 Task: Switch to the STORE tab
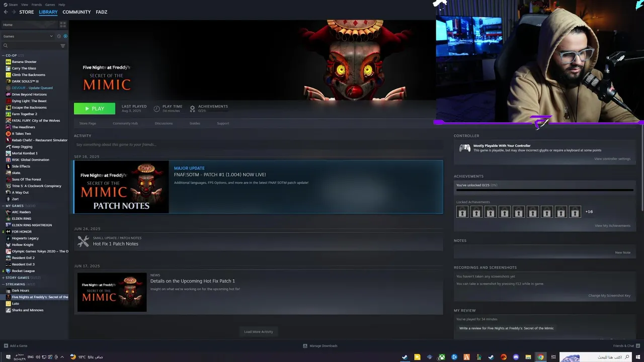pyautogui.click(x=27, y=12)
